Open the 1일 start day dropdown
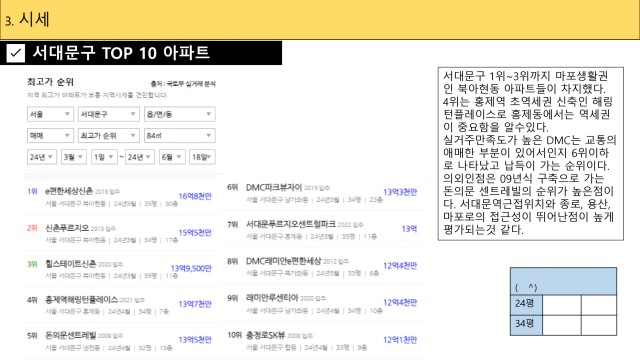 tap(104, 157)
